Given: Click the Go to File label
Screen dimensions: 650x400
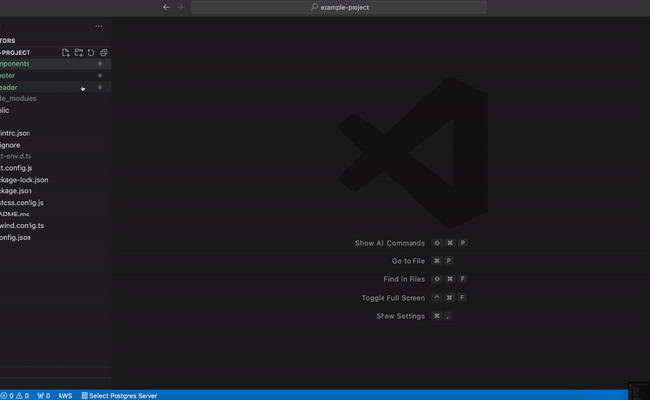Looking at the screenshot, I should pos(408,261).
